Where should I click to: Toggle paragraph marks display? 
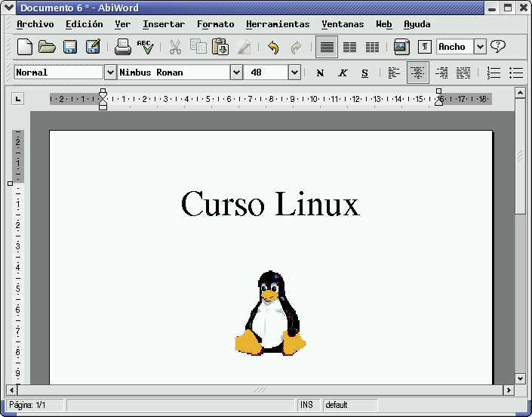[424, 47]
